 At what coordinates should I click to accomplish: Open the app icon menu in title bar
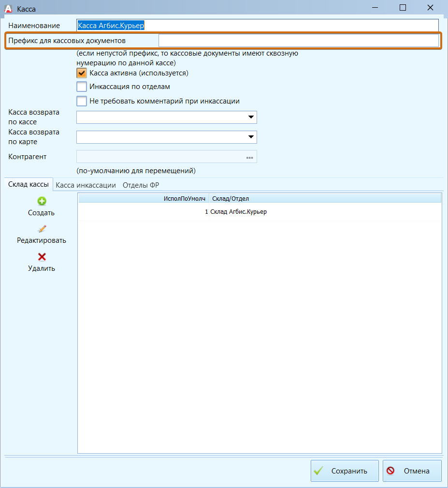pyautogui.click(x=8, y=9)
